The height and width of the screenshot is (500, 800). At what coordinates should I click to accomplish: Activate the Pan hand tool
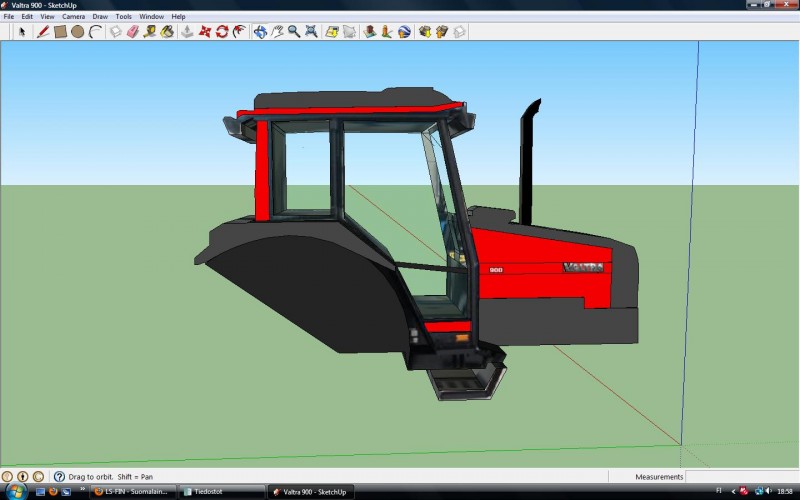[x=277, y=32]
